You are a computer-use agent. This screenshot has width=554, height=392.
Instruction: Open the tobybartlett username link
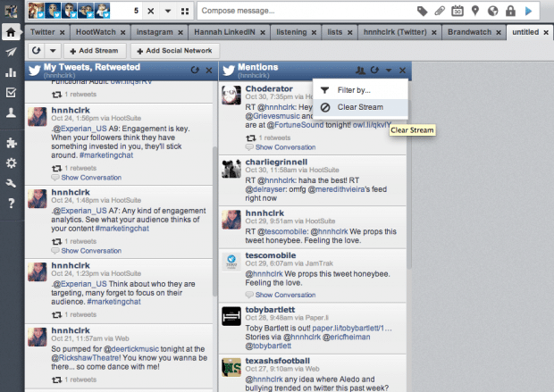point(270,310)
